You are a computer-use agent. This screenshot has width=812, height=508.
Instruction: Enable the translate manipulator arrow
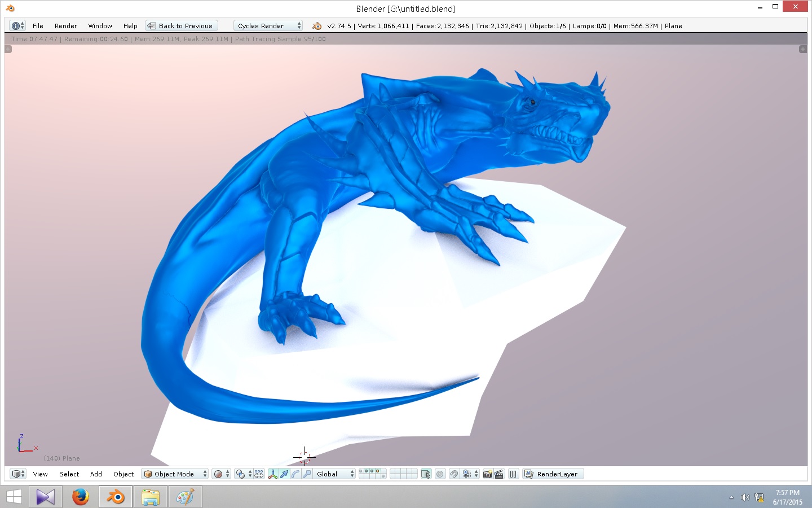pos(284,474)
